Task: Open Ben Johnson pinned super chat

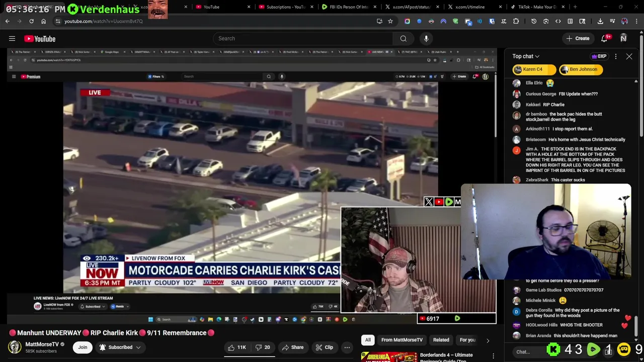Action: pyautogui.click(x=581, y=69)
